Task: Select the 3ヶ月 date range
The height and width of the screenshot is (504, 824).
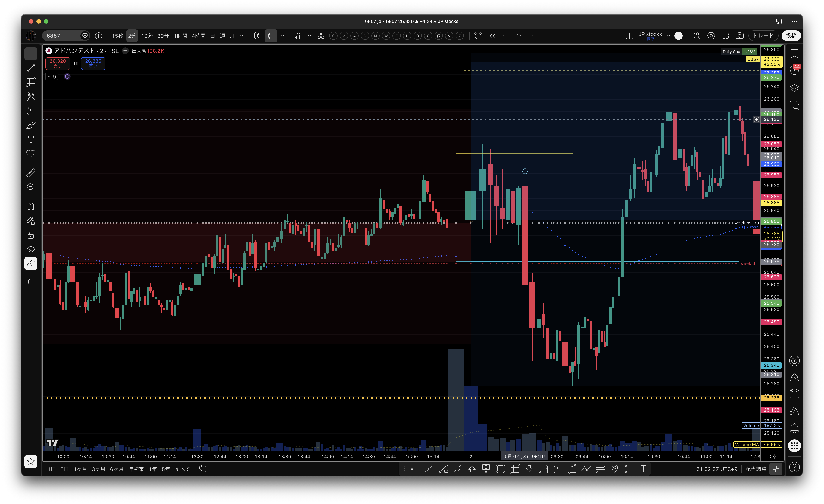Action: [x=98, y=469]
